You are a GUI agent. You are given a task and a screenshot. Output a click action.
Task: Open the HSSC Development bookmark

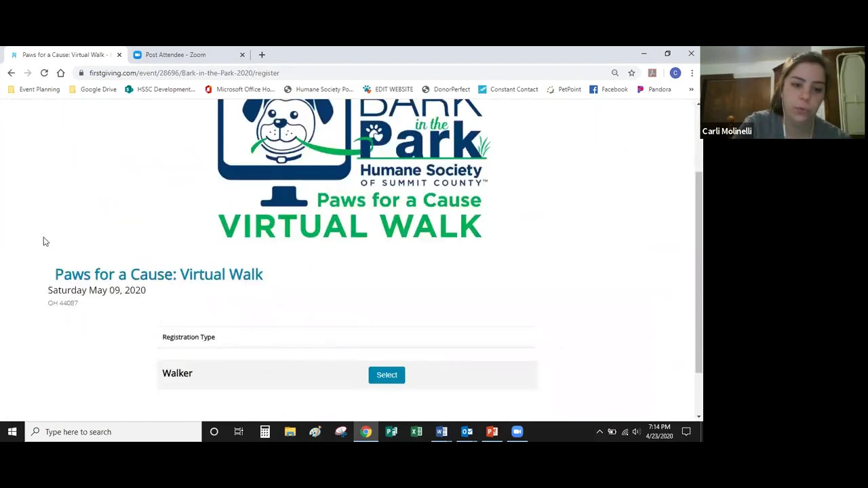coord(160,89)
